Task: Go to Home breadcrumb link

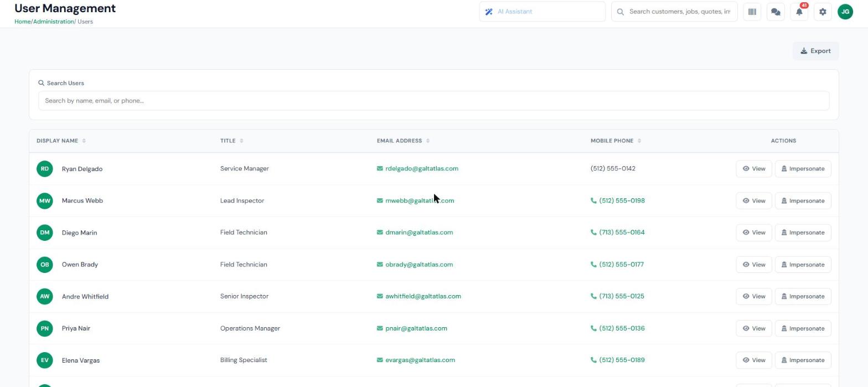Action: [x=23, y=22]
